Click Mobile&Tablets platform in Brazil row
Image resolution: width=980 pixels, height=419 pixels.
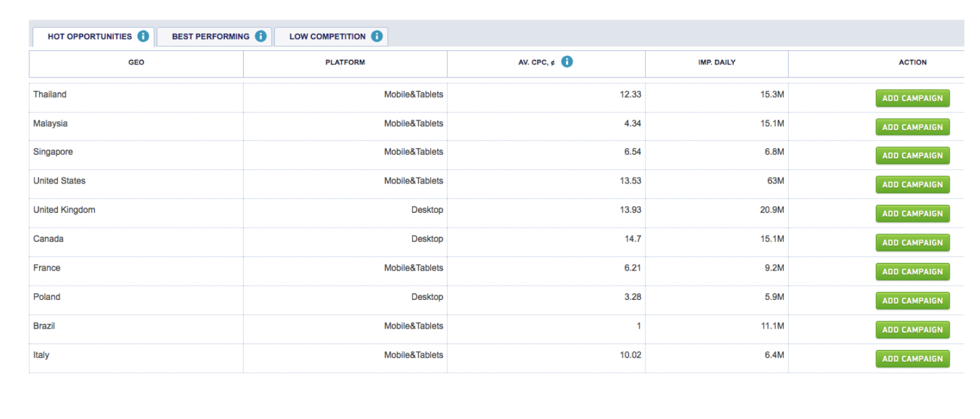point(413,326)
